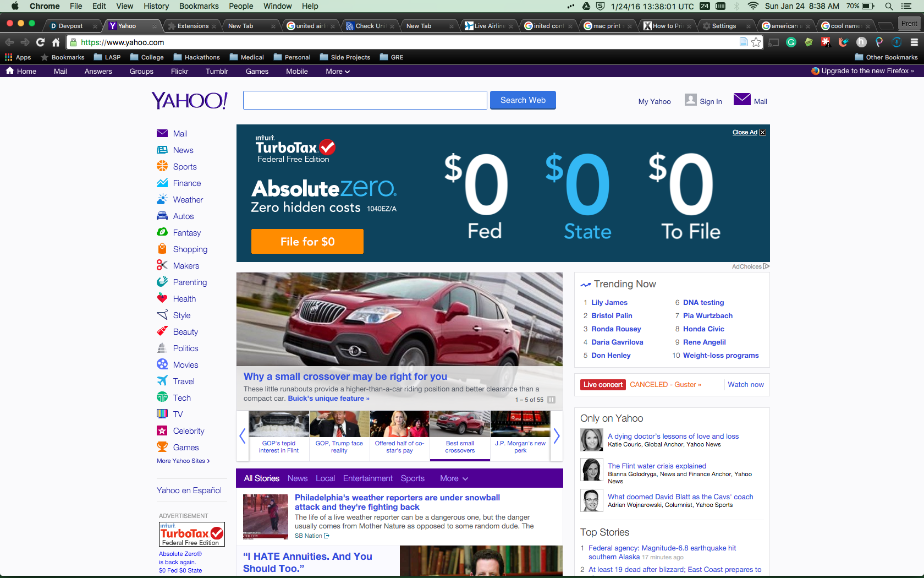This screenshot has height=578, width=924.
Task: Go back with the browser back arrow
Action: point(9,42)
